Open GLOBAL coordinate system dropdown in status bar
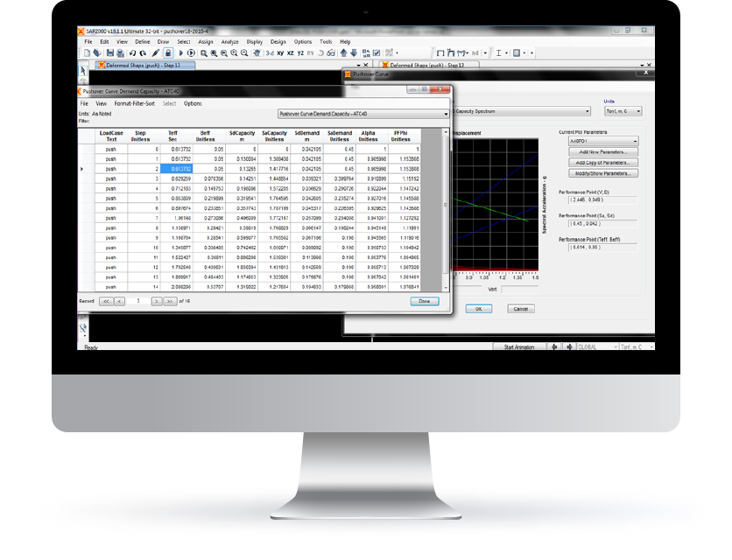732x560 pixels. (x=597, y=346)
